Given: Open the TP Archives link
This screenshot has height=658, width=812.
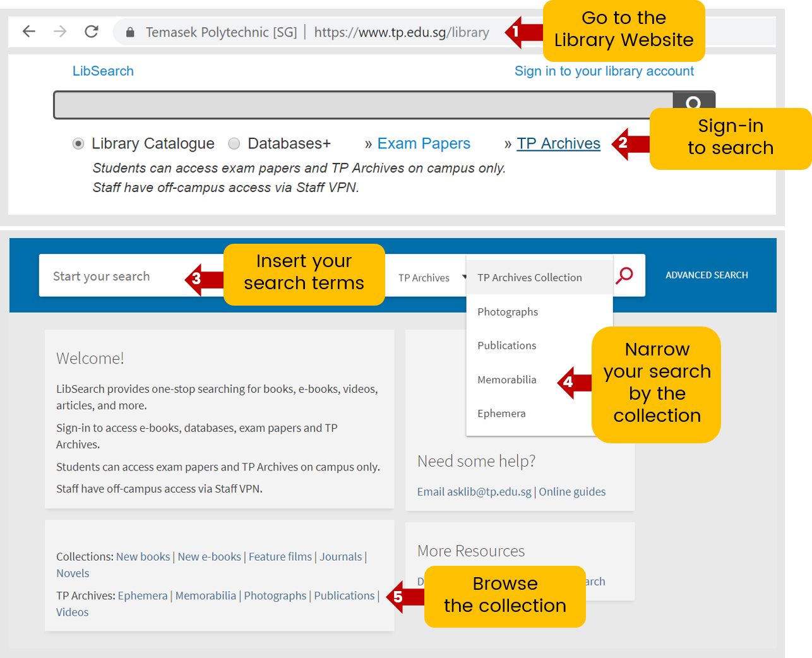Looking at the screenshot, I should (558, 143).
